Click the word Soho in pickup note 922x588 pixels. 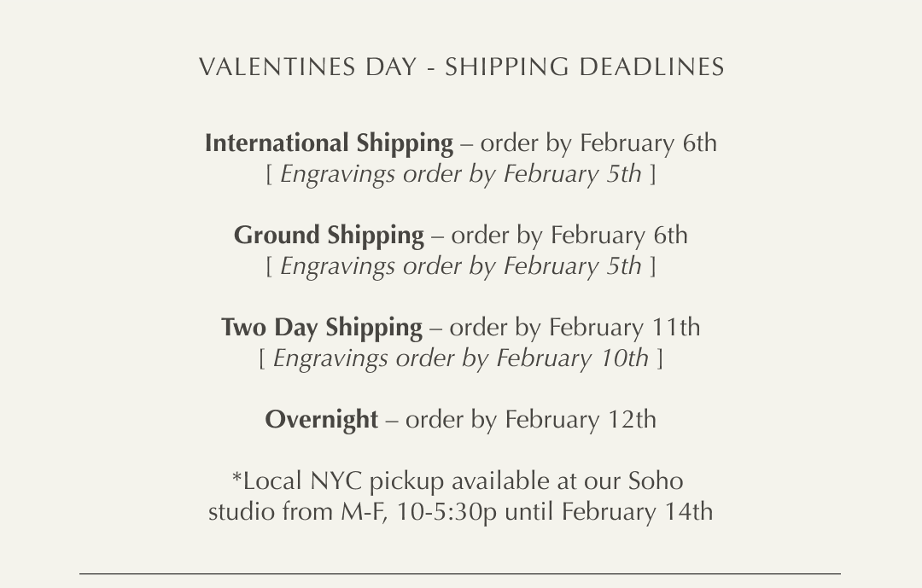click(656, 481)
